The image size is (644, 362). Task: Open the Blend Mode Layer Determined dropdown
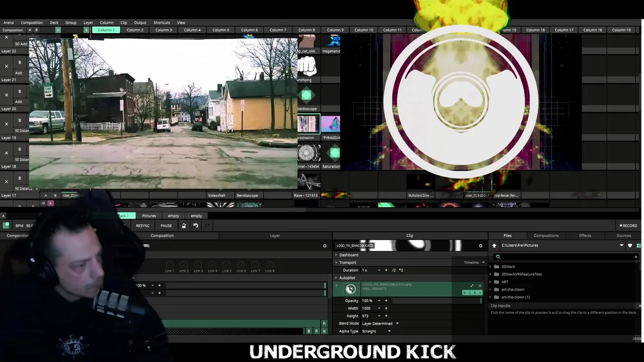tap(380, 324)
